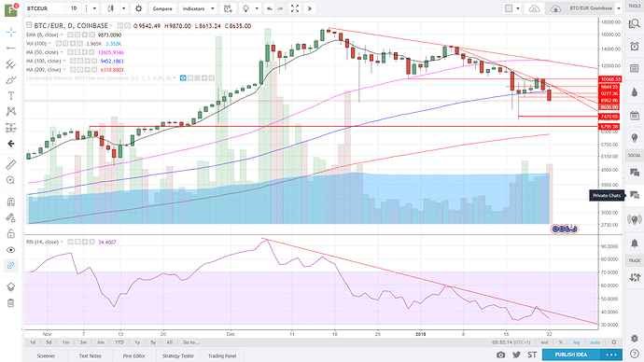Open the candle bar style selector

tap(110, 8)
